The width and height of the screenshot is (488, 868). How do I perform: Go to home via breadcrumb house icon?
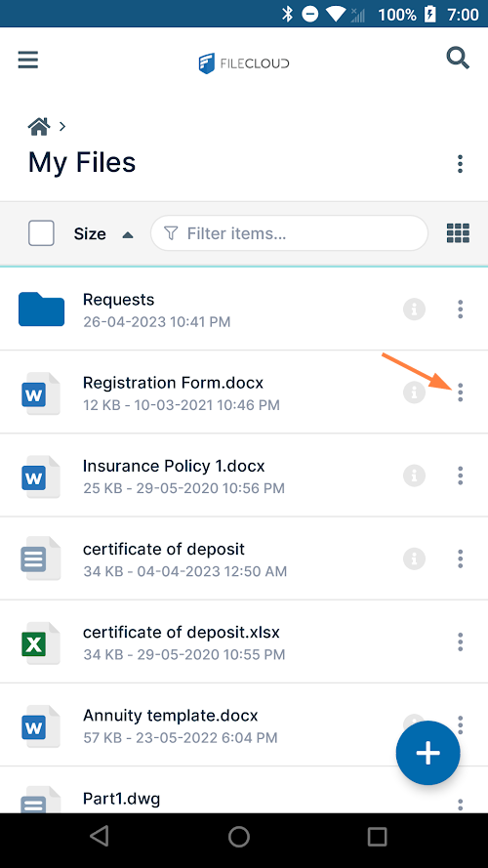point(39,127)
